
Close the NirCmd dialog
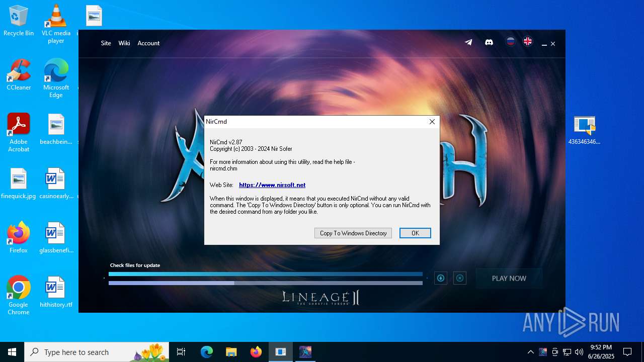(432, 122)
